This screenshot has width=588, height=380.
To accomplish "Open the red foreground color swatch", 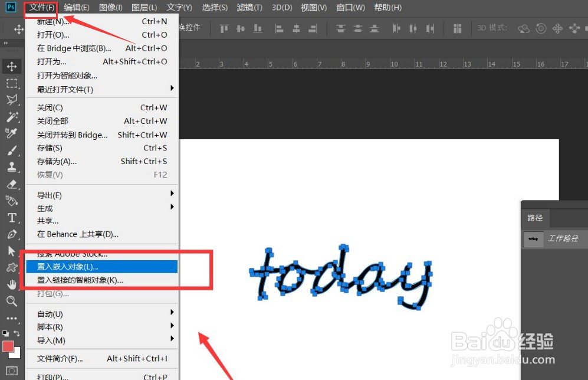I will pos(7,345).
